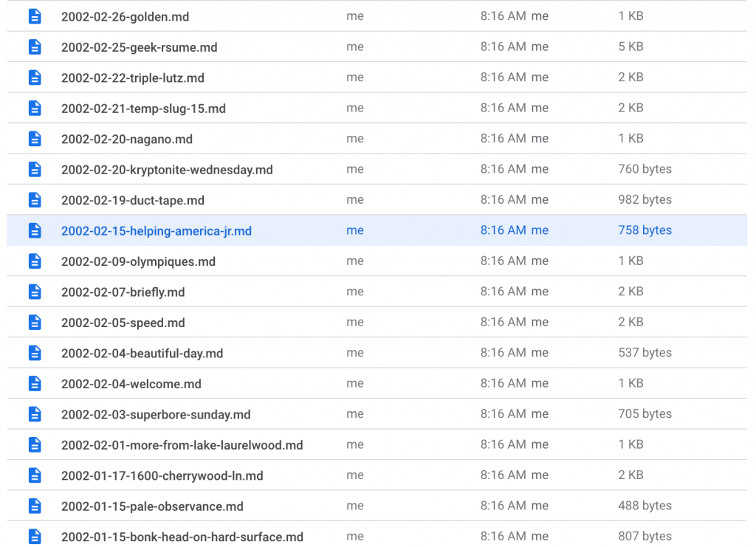This screenshot has width=756, height=547.
Task: Select the 2002-02-20-kryptonite-wednesday.md file name
Action: 167,170
